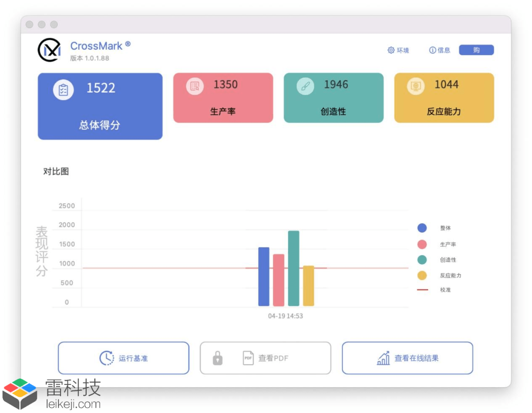Screen dimensions: 532x413
Task: Toggle the yellow 反应能力 legend entry
Action: (439, 275)
